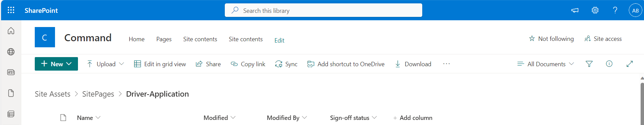
Task: Open the New dropdown button
Action: pyautogui.click(x=56, y=64)
